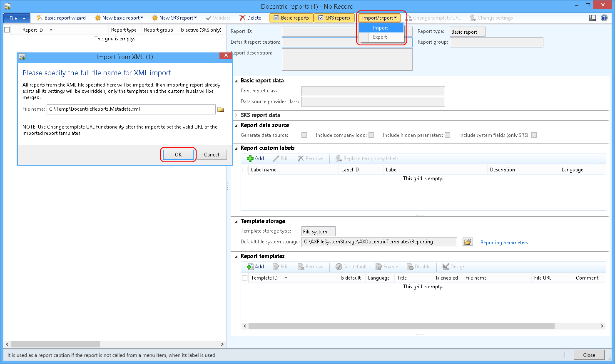615x364 pixels.
Task: Cancel the Import from XML dialog
Action: pos(212,155)
